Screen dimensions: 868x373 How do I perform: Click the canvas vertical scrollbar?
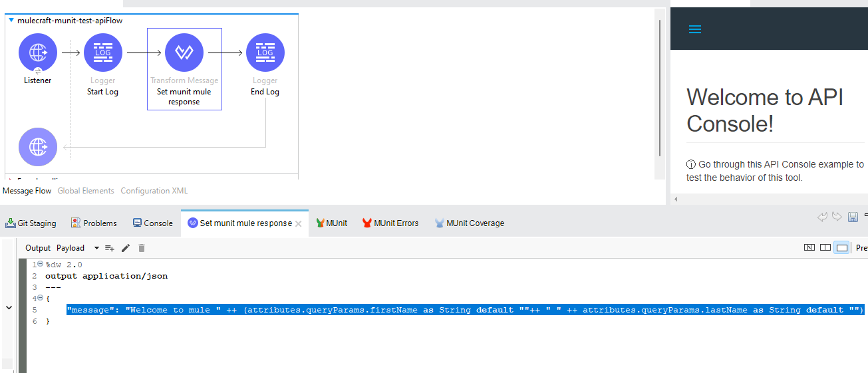[x=659, y=86]
